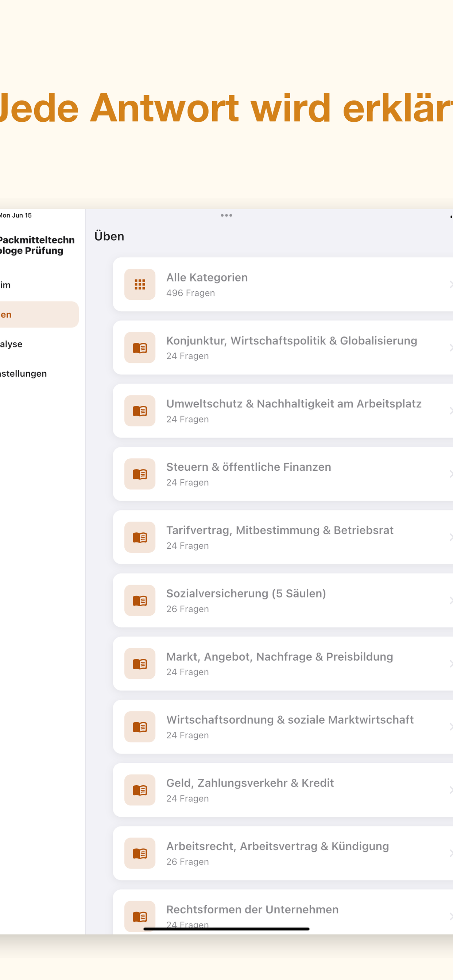
Task: Tap the home indicator bar at bottom
Action: point(226,929)
